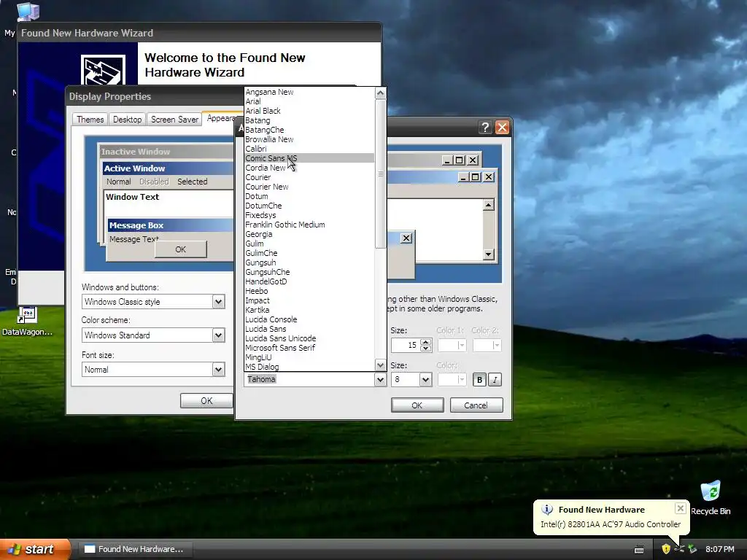This screenshot has width=747, height=560.
Task: Select the Active Window preview title
Action: (x=134, y=168)
